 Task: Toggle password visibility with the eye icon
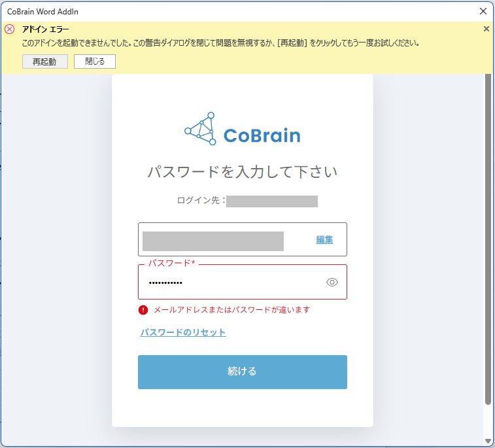[x=332, y=282]
